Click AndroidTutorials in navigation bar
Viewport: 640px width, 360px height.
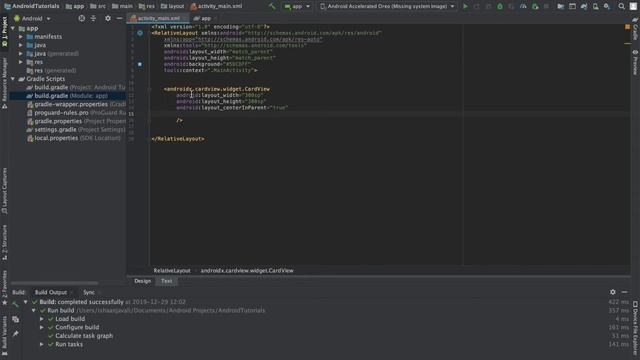coord(32,7)
